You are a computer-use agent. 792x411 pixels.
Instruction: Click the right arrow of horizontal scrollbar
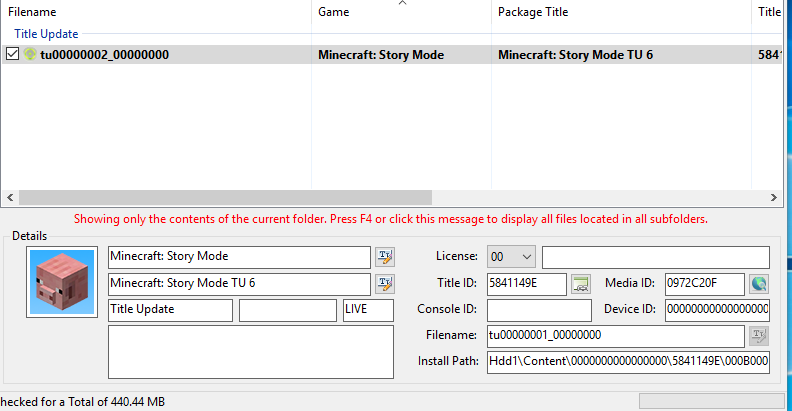tap(774, 197)
